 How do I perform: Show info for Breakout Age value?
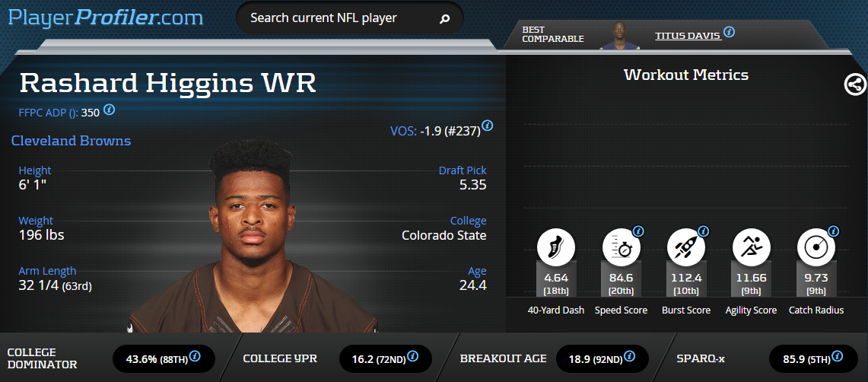click(x=629, y=355)
